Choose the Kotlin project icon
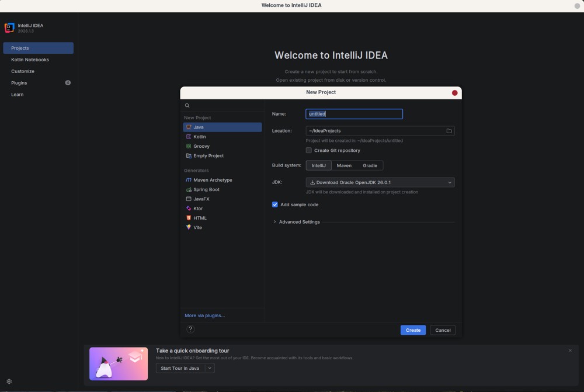Viewport: 584px width, 392px height. pyautogui.click(x=189, y=137)
